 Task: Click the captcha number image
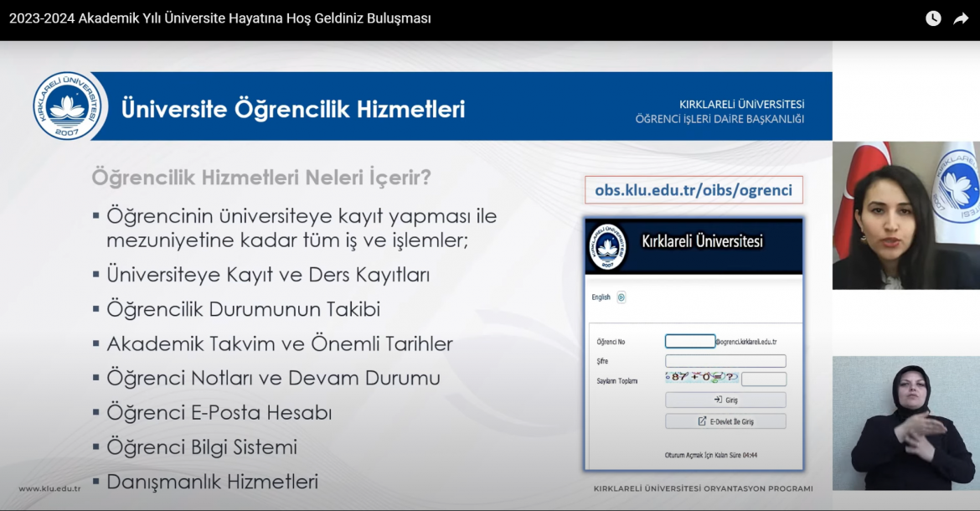click(701, 378)
